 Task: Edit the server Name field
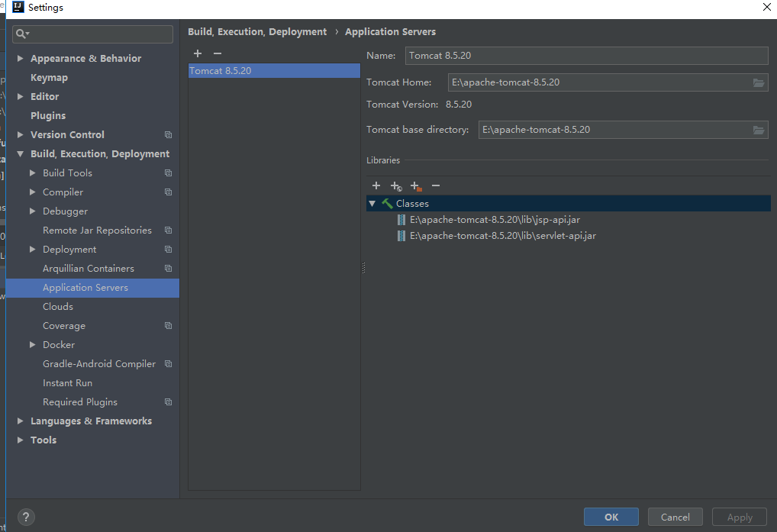586,55
